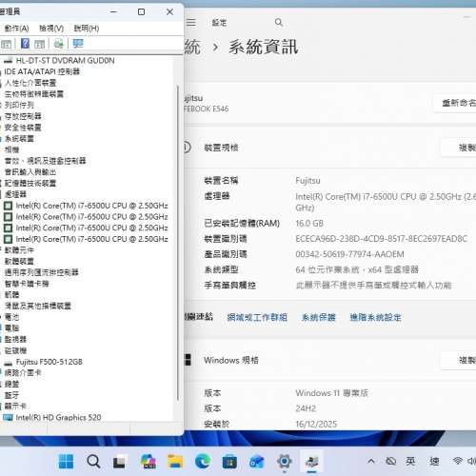The width and height of the screenshot is (476, 476).
Task: Select 智慧卡讀卡機 category
Action: [x=27, y=284]
